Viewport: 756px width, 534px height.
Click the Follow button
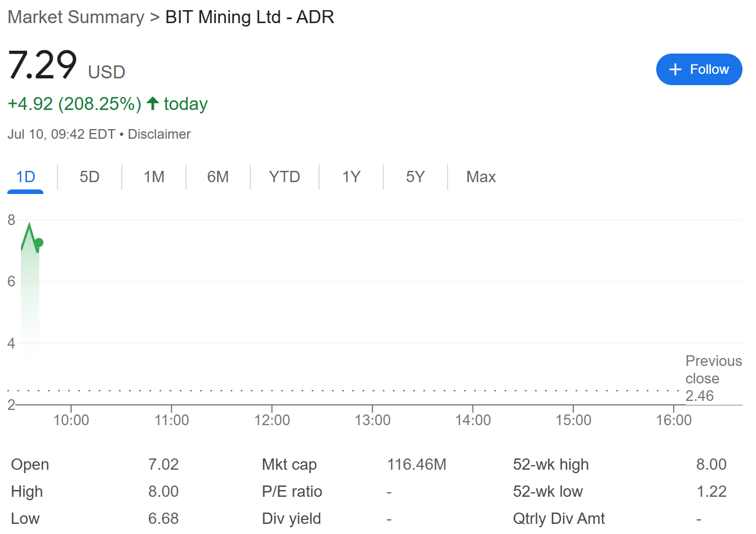click(x=699, y=69)
